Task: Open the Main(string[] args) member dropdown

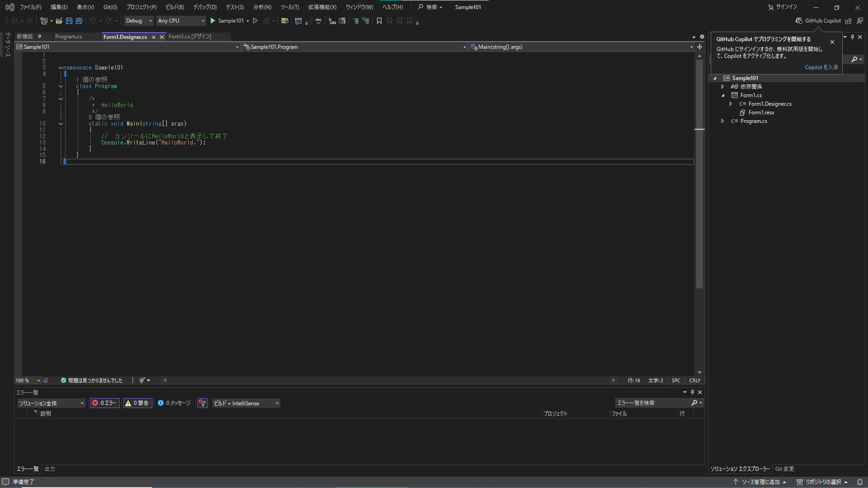Action: pos(581,47)
